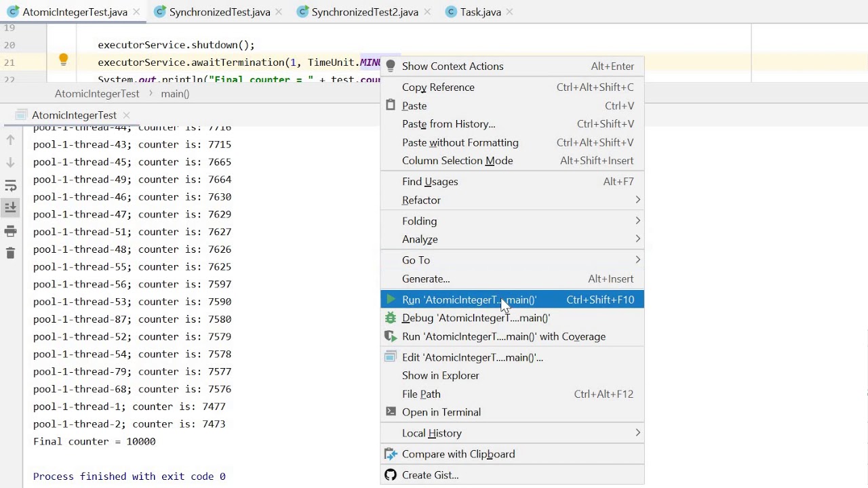Choose Paste without Formatting menu entry
Screen dimensions: 868x488
click(460, 142)
